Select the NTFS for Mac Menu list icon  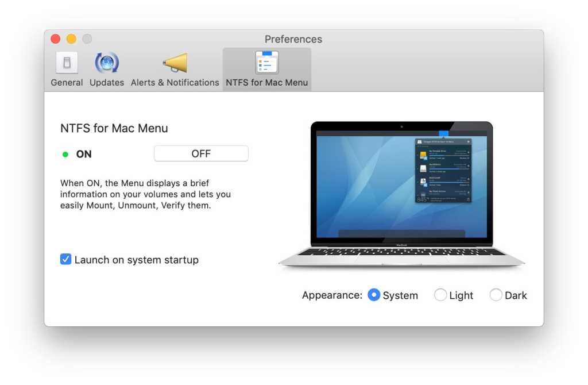267,62
